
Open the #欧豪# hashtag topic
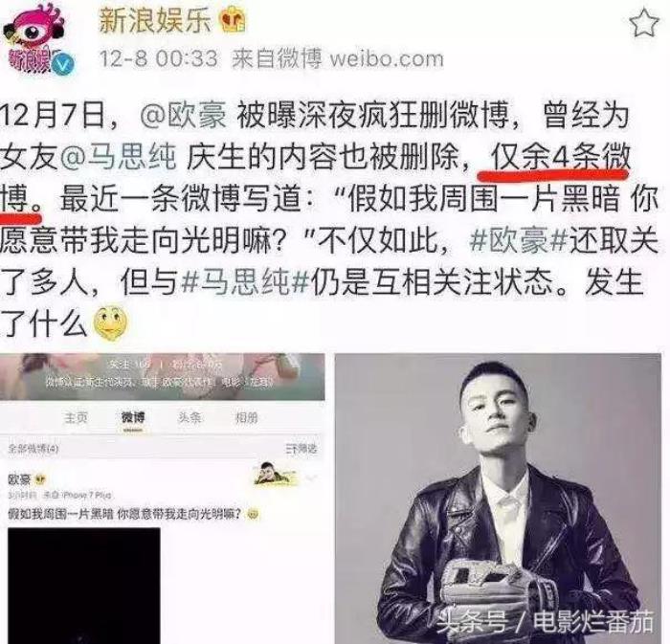click(x=519, y=241)
